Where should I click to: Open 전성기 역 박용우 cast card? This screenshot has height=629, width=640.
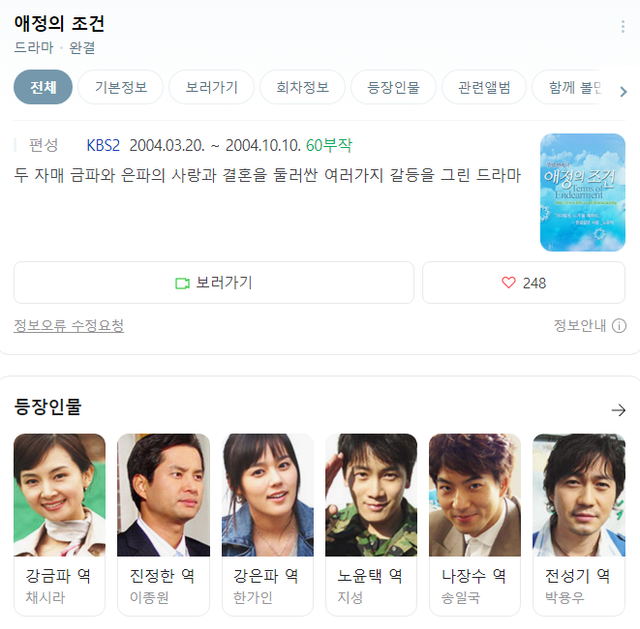579,525
